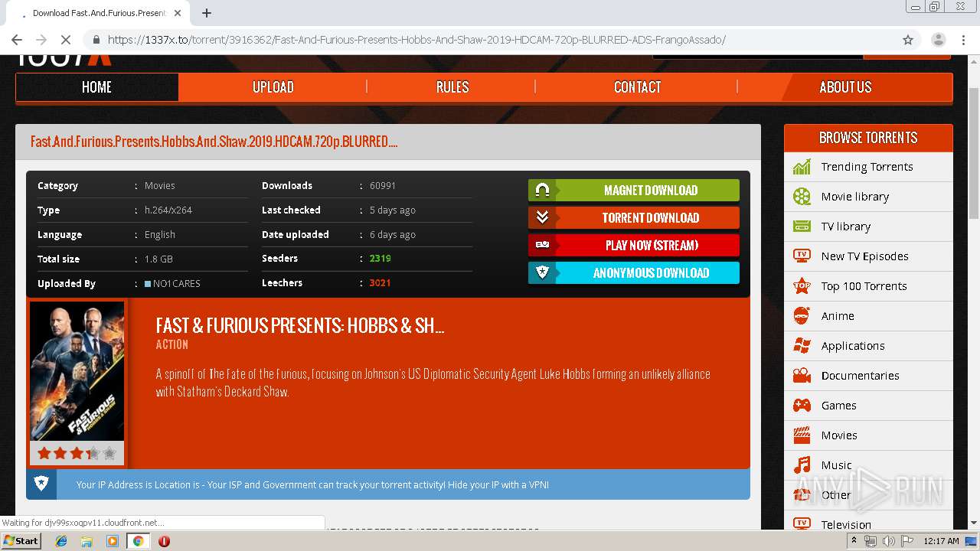Click the PLAY NOW (STREAM) button

pos(634,245)
